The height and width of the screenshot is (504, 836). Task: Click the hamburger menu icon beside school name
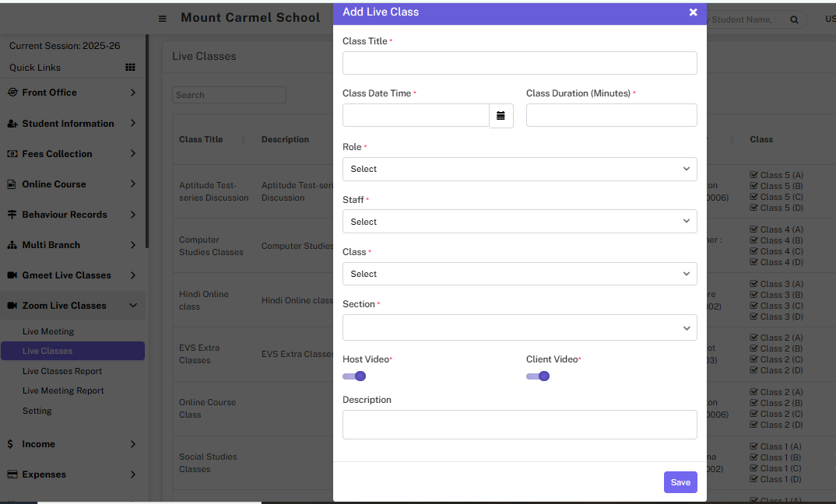pyautogui.click(x=162, y=19)
